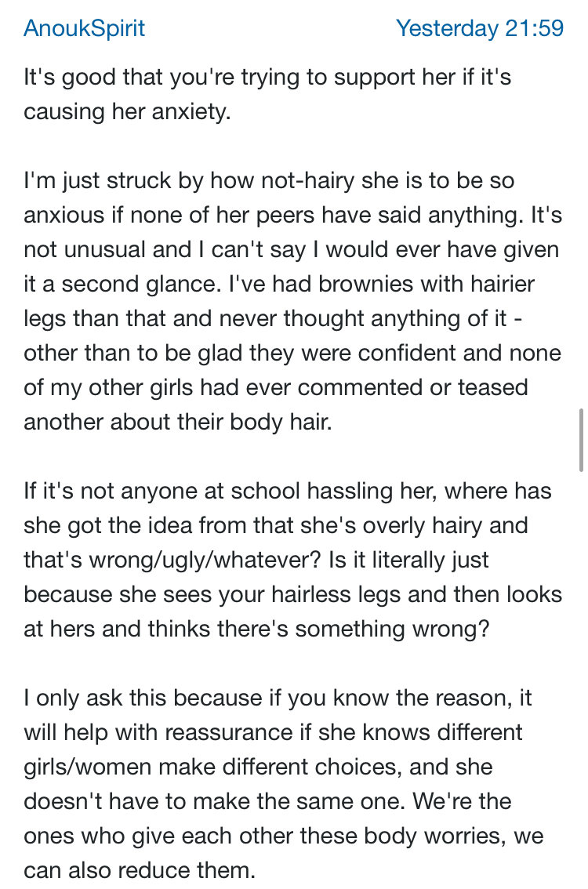Click the line starting "If it's not anyone at school"
This screenshot has height=889, width=588.
[x=288, y=491]
